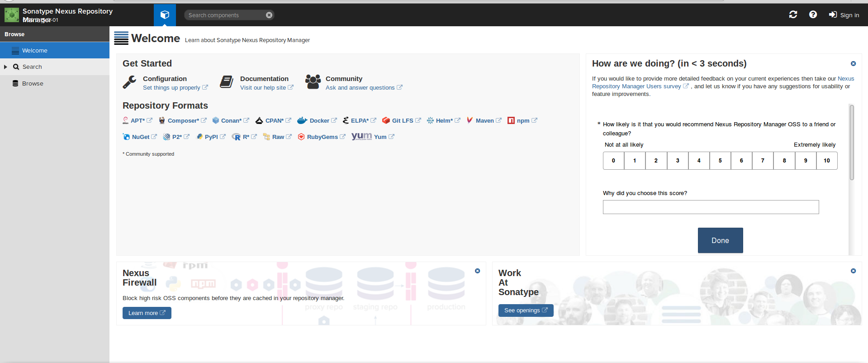Select score 8 in survey
The height and width of the screenshot is (363, 868).
pyautogui.click(x=784, y=161)
